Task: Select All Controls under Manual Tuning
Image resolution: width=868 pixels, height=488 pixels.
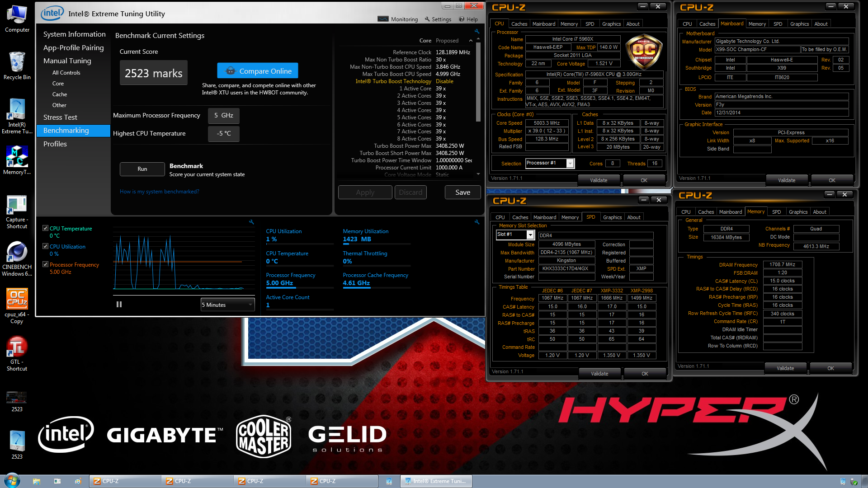Action: (66, 73)
